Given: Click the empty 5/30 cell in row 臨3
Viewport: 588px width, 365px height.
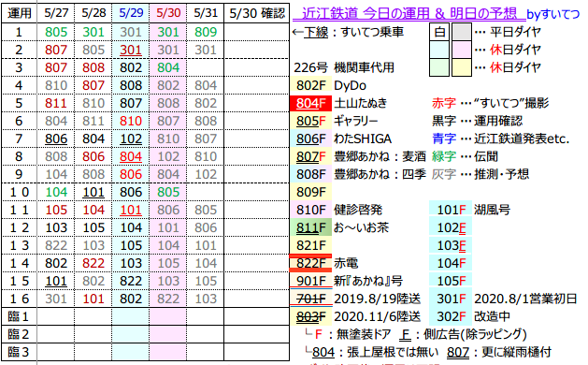Looking at the screenshot, I should (x=168, y=352).
